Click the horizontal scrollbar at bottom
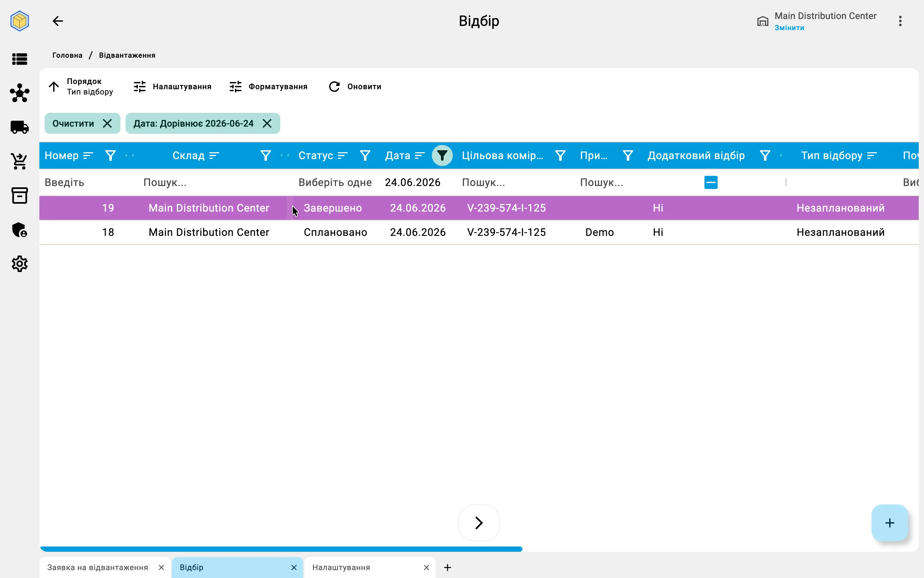The image size is (924, 578). click(x=281, y=549)
